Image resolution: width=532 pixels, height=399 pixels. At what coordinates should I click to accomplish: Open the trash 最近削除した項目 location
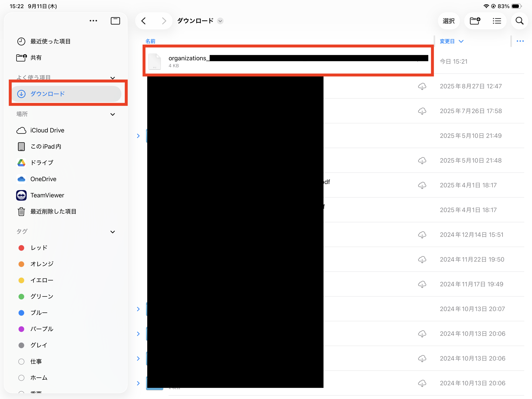pyautogui.click(x=53, y=211)
